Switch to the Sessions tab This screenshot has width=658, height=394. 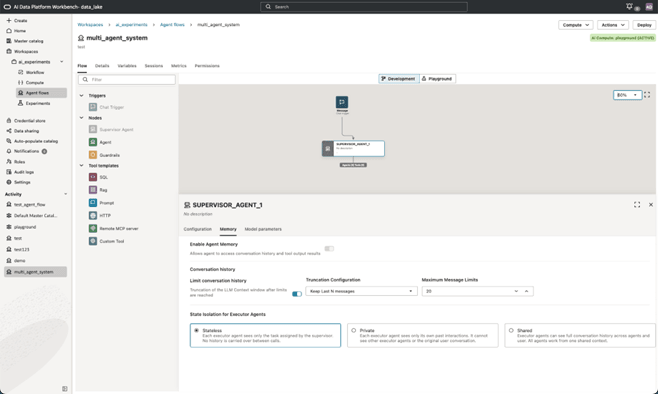coord(154,66)
